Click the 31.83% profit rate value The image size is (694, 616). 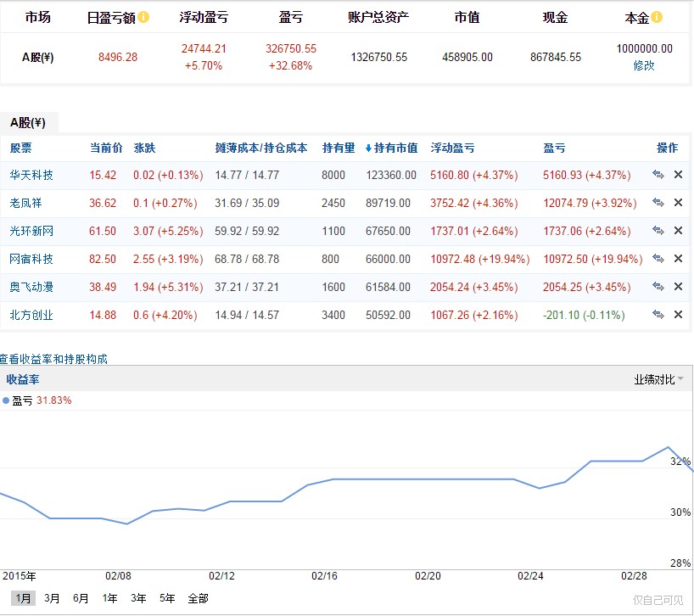(x=54, y=400)
